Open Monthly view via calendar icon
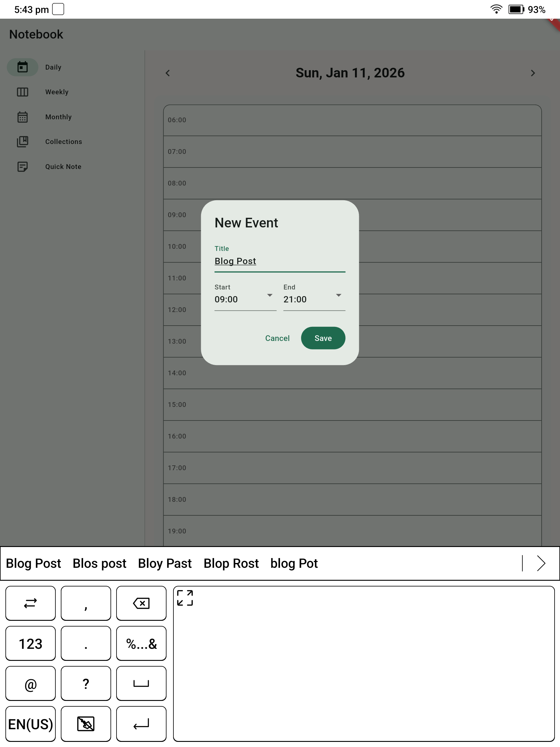This screenshot has height=747, width=560. tap(22, 117)
